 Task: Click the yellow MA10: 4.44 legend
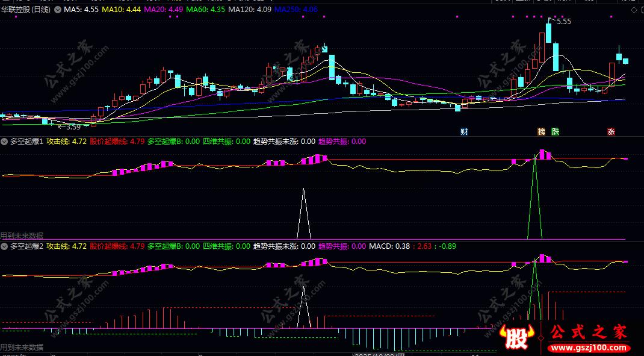pos(121,9)
